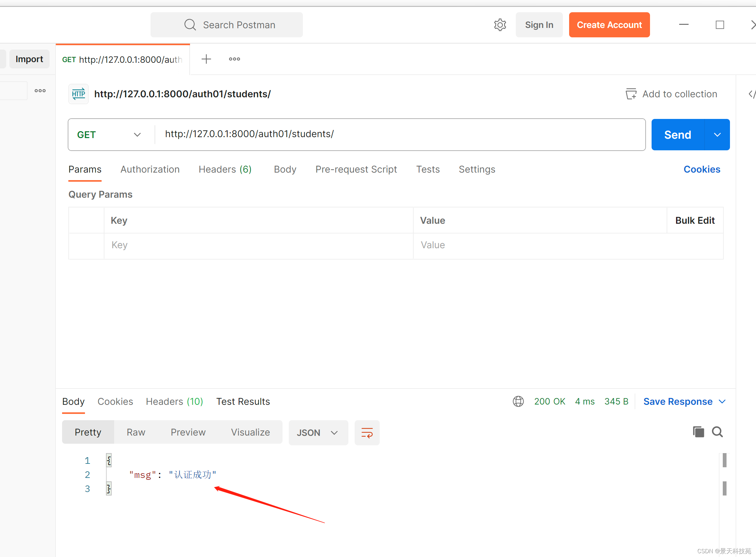Click the Sign In button
This screenshot has width=756, height=557.
(539, 25)
